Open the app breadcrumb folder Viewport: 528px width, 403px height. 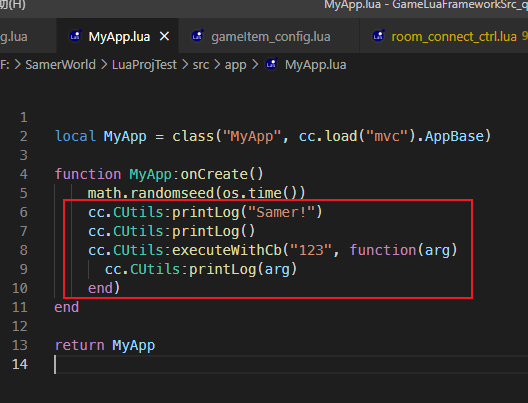pos(235,65)
